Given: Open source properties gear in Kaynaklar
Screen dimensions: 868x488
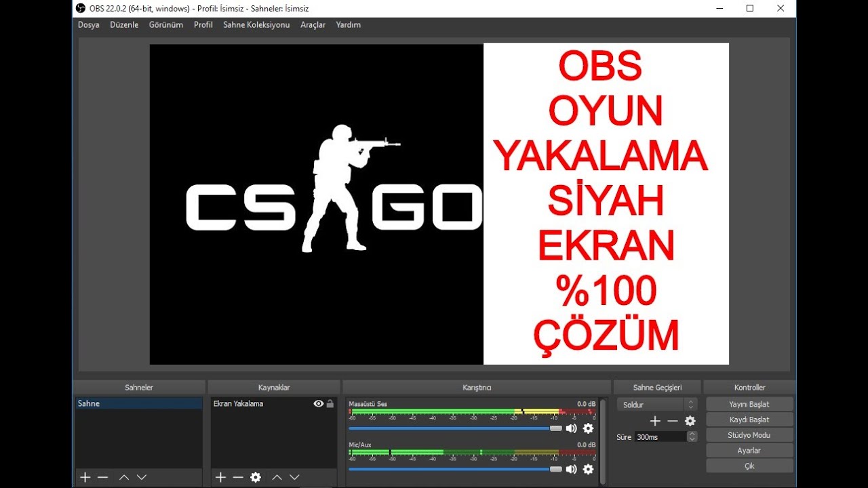Looking at the screenshot, I should click(x=256, y=477).
